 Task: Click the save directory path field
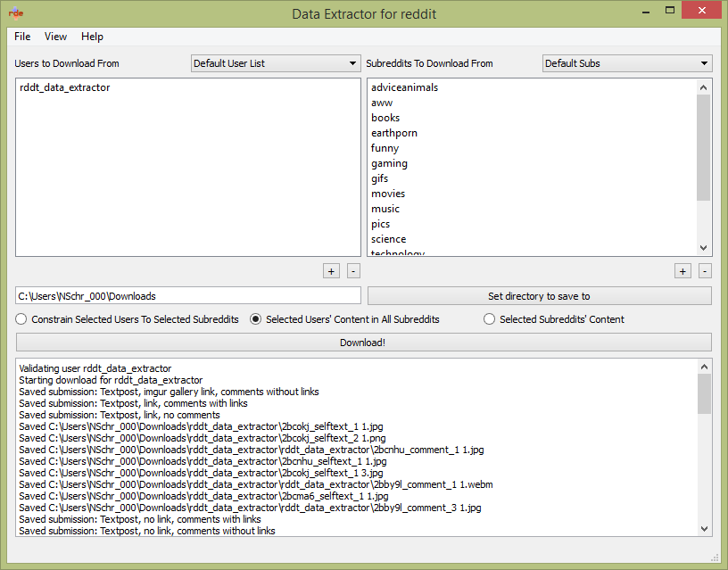click(188, 296)
